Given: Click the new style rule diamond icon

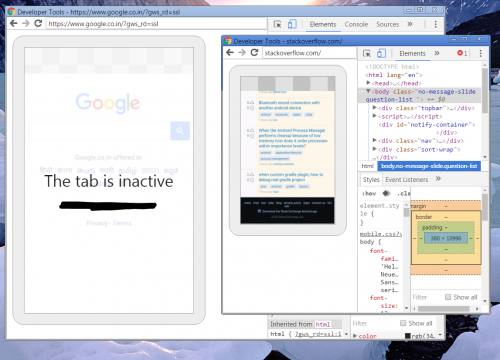Looking at the screenshot, I should tap(386, 193).
